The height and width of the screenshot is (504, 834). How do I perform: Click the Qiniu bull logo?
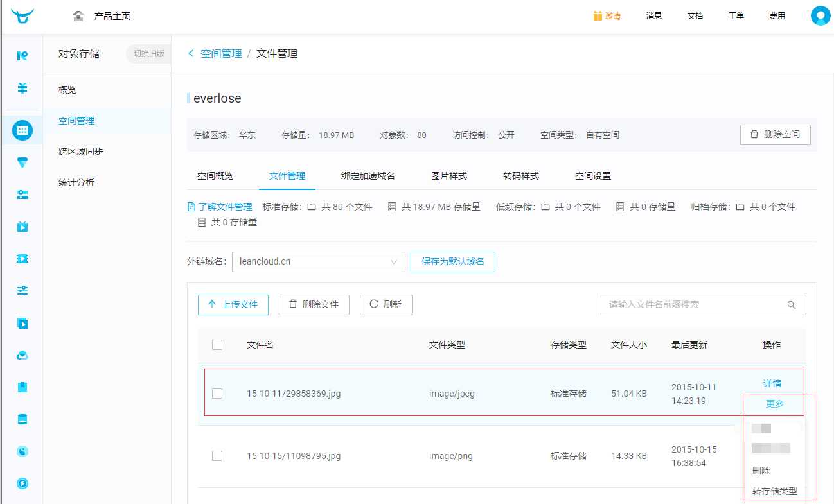click(22, 15)
